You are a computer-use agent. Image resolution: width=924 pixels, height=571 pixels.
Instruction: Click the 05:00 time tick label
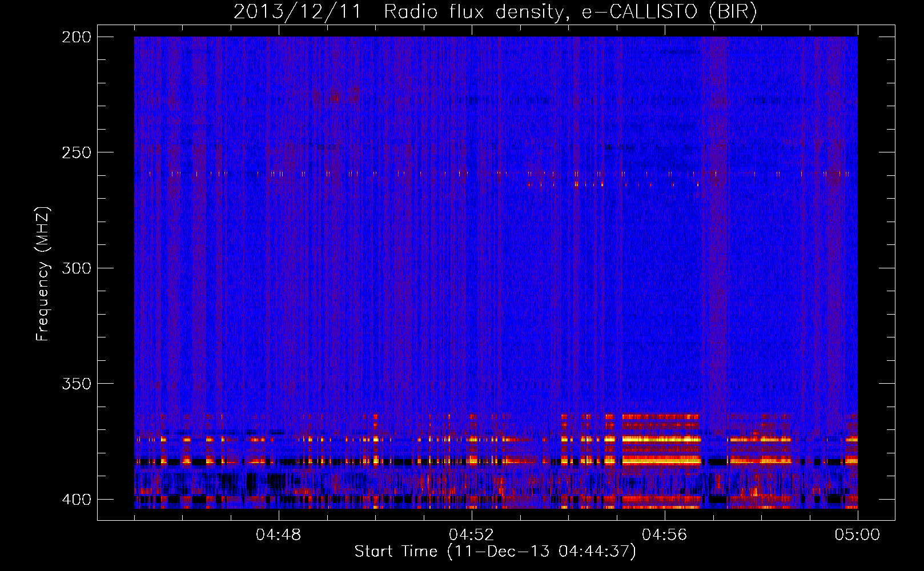tap(857, 535)
